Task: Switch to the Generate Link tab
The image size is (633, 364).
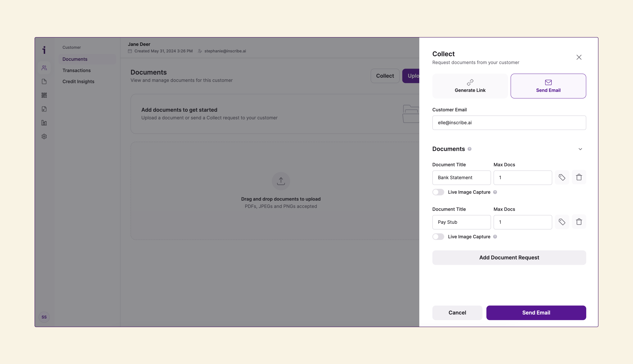Action: [x=470, y=86]
